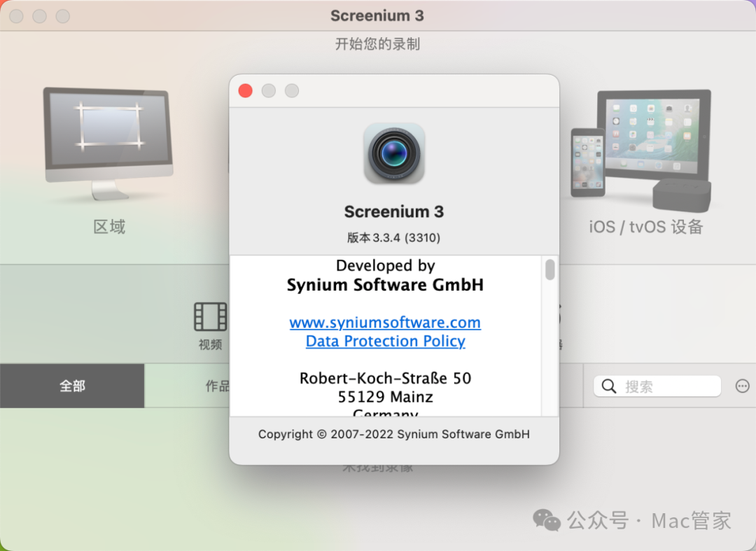Switch to the 作品 tab

point(217,386)
